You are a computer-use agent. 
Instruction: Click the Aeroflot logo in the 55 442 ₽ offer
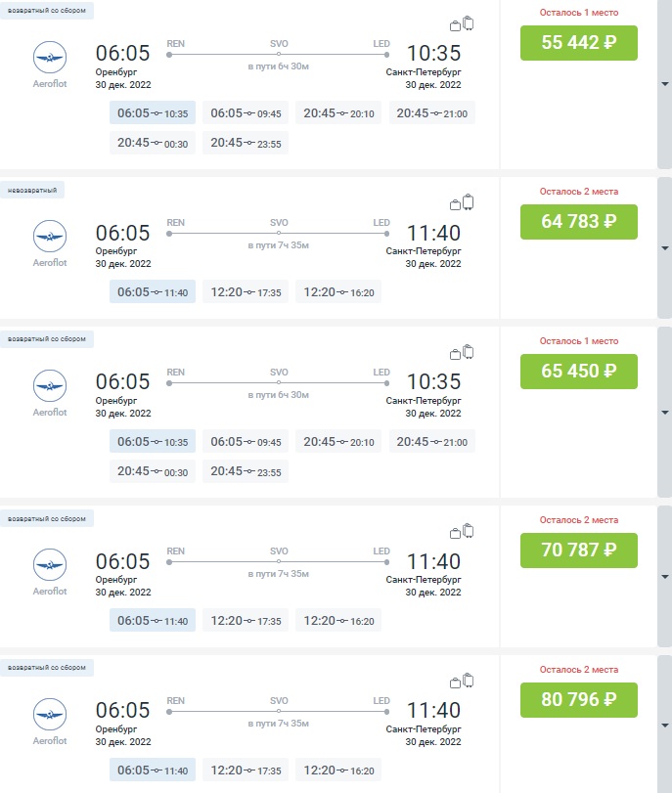[x=49, y=58]
